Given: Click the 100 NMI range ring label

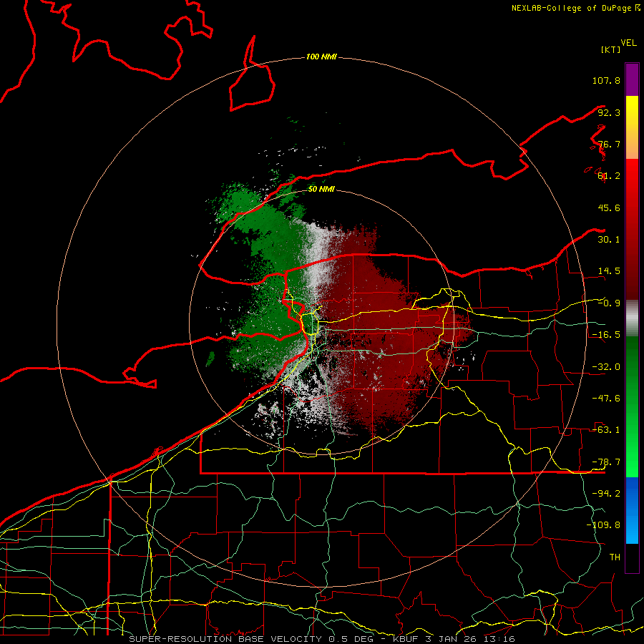Looking at the screenshot, I should point(321,57).
